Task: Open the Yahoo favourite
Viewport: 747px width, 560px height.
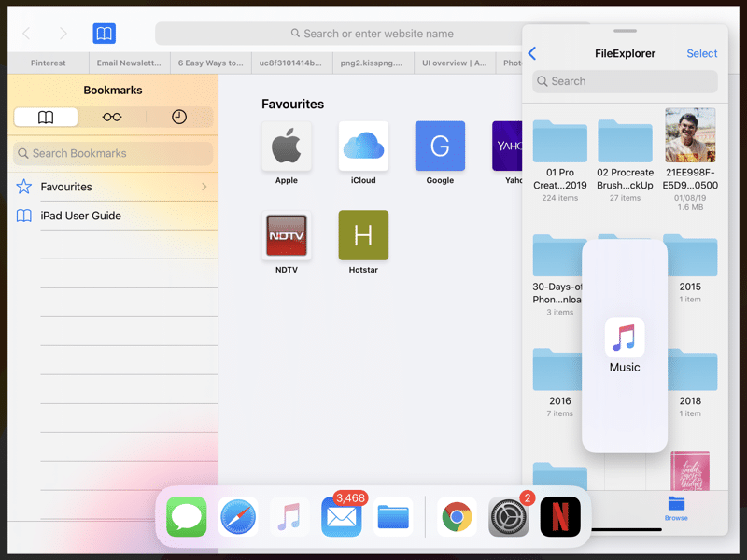Action: (x=509, y=147)
